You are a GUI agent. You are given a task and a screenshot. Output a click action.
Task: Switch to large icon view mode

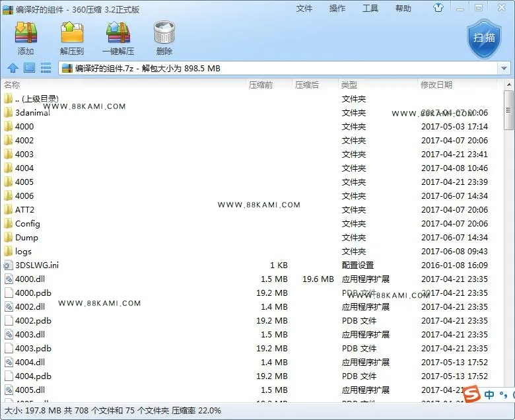click(x=29, y=68)
